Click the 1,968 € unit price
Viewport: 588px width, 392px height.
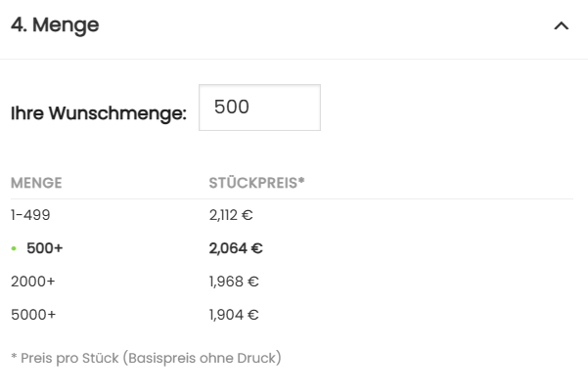point(234,282)
